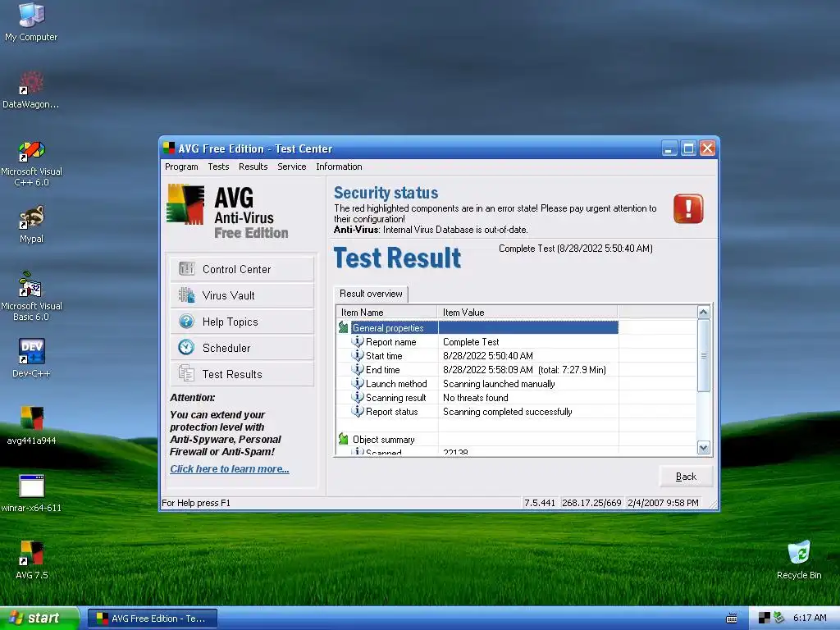Screen dimensions: 840x630
Task: Open the Tests menu
Action: pos(218,167)
